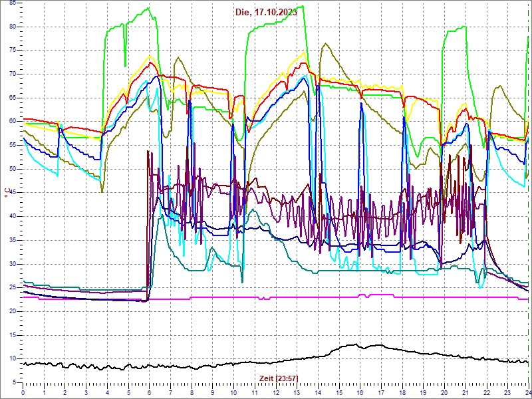
Task: Click hour 24 on the time axis
Action: (527, 392)
